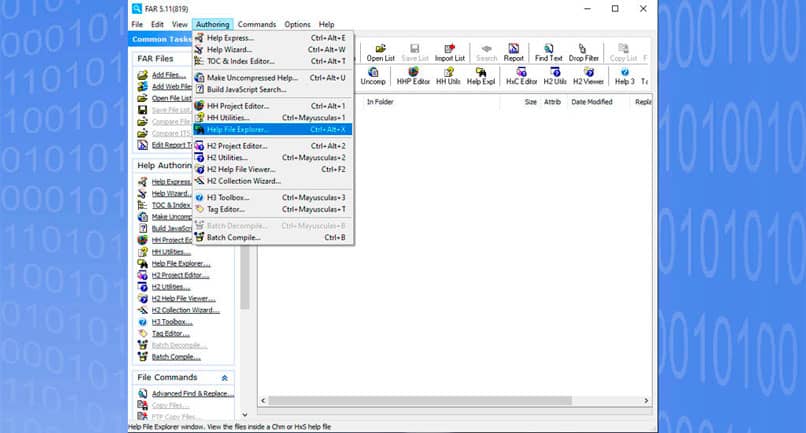
Task: Open the View menu
Action: [179, 24]
